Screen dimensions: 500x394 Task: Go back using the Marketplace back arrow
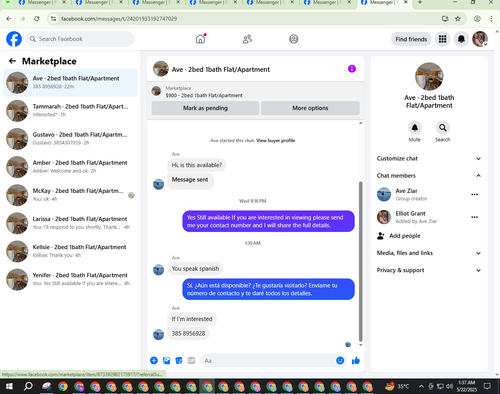pyautogui.click(x=12, y=61)
